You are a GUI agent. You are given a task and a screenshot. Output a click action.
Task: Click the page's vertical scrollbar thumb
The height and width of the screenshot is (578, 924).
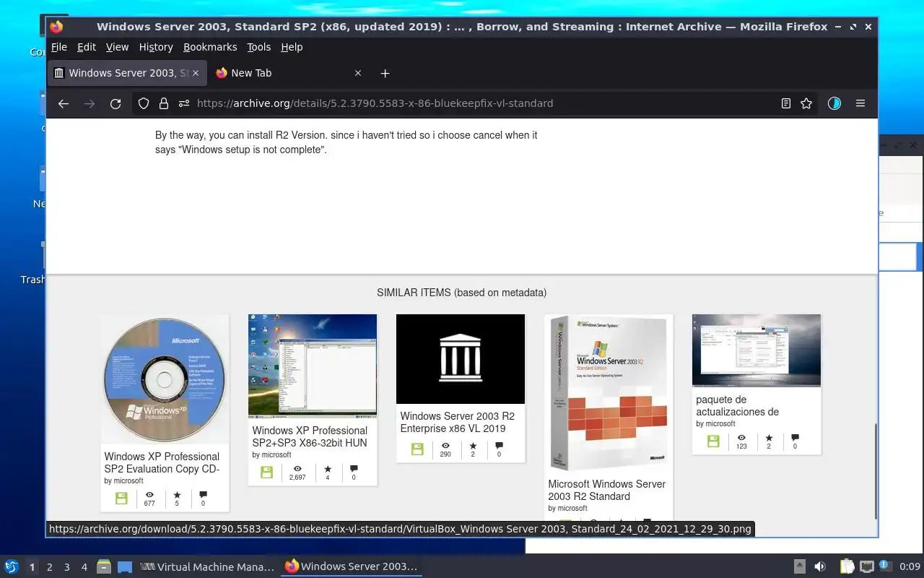point(876,470)
